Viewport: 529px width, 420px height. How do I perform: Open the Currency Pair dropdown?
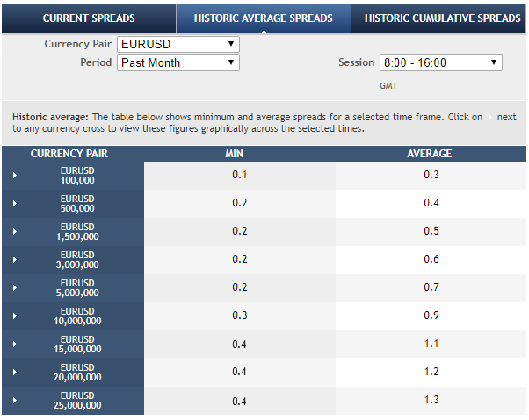[x=178, y=44]
